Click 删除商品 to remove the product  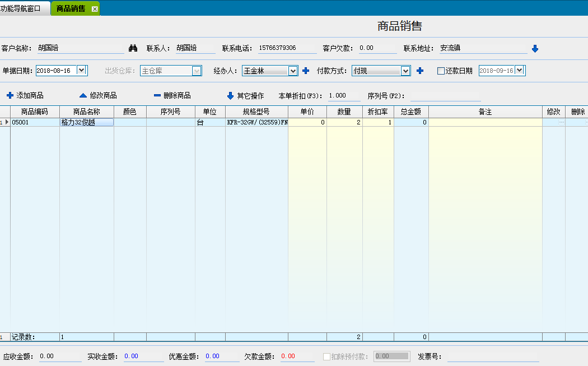[x=172, y=96]
